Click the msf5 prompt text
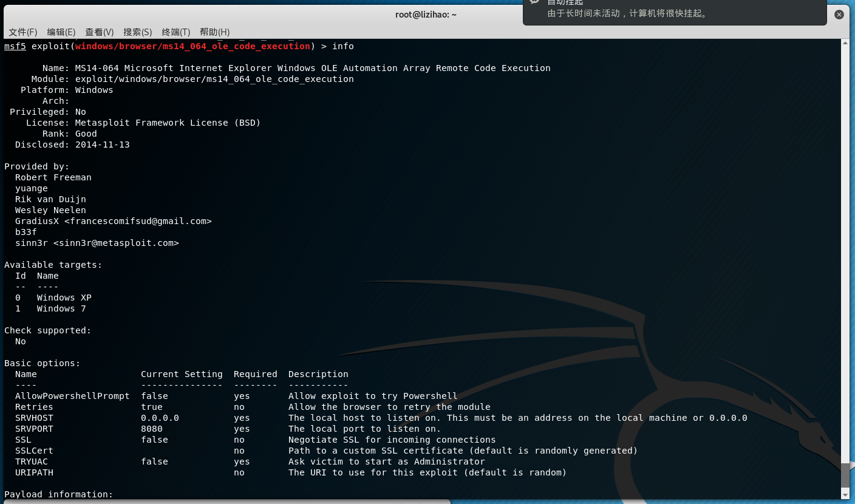Image resolution: width=855 pixels, height=504 pixels. pos(15,46)
